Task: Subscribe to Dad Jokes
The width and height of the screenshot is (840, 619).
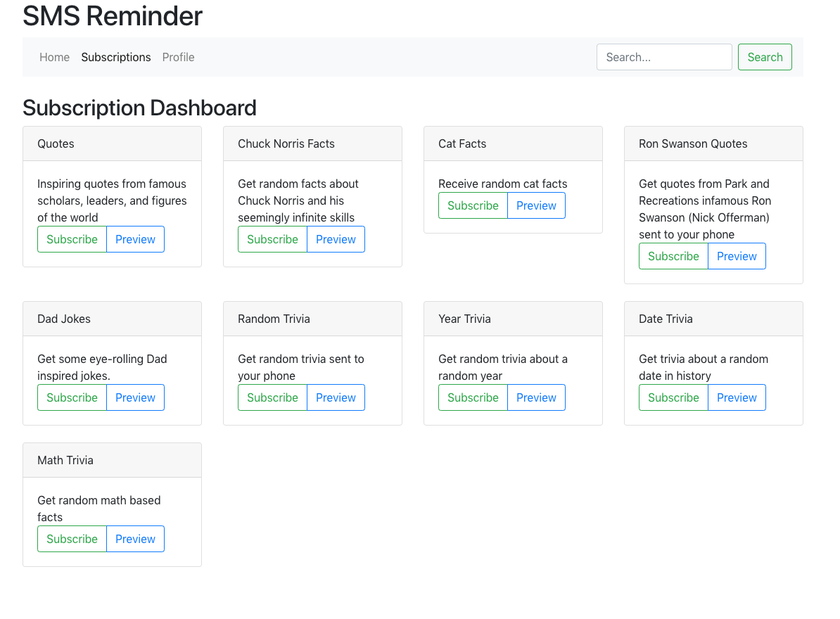Action: coord(72,397)
